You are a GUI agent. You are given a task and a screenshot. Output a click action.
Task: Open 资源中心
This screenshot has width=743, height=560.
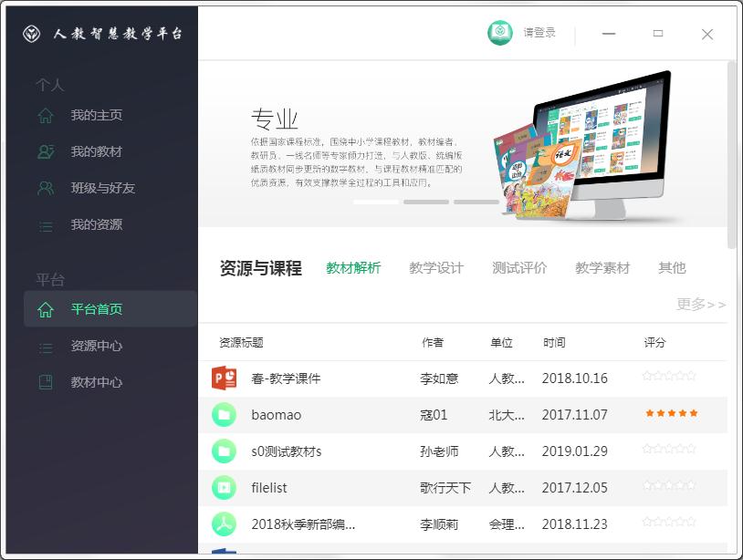[97, 346]
